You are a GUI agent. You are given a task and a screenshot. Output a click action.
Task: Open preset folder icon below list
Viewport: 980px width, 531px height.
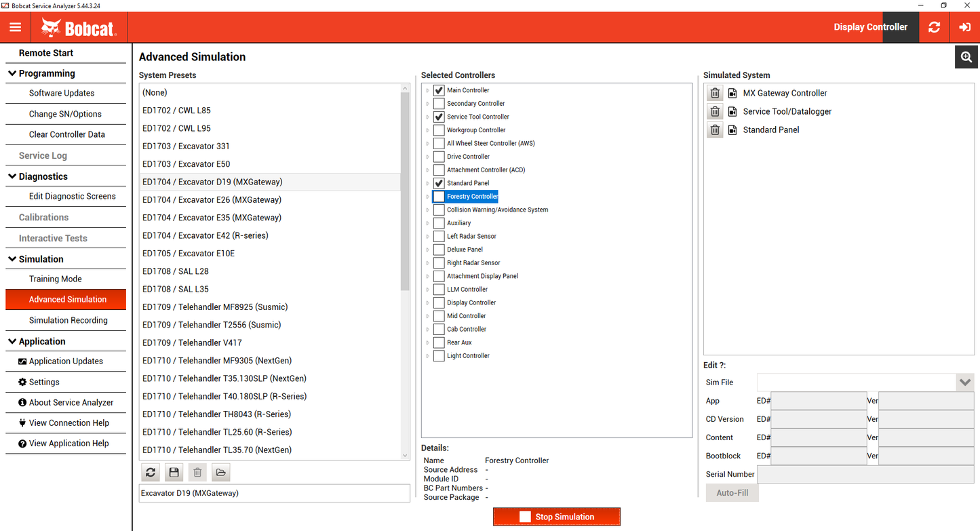pyautogui.click(x=220, y=472)
